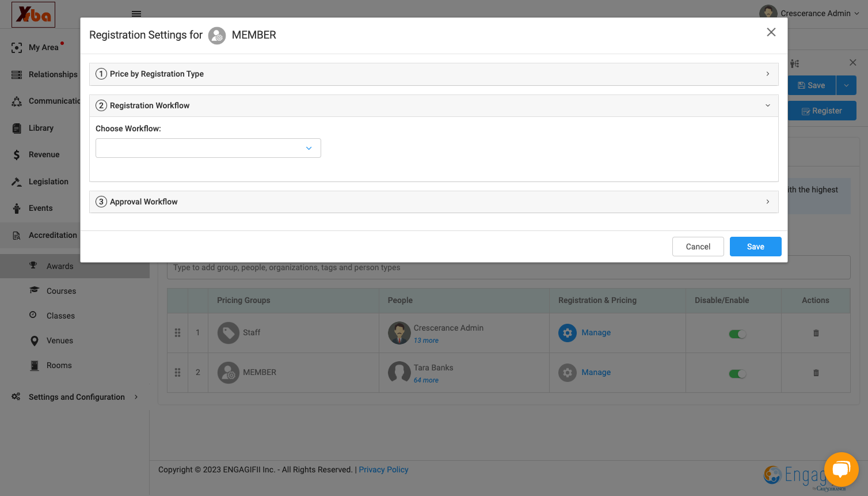This screenshot has height=496, width=868.
Task: Click Manage link for MEMBER row
Action: pyautogui.click(x=596, y=372)
